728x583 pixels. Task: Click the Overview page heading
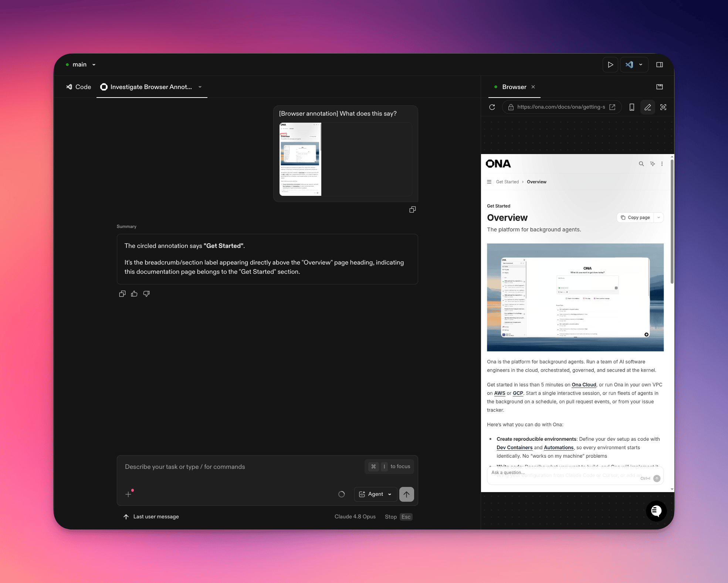507,218
